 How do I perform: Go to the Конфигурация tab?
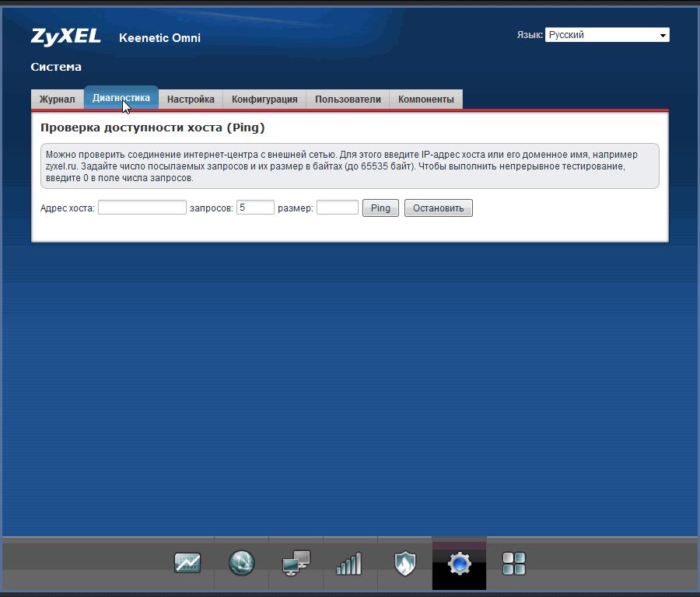(x=264, y=99)
